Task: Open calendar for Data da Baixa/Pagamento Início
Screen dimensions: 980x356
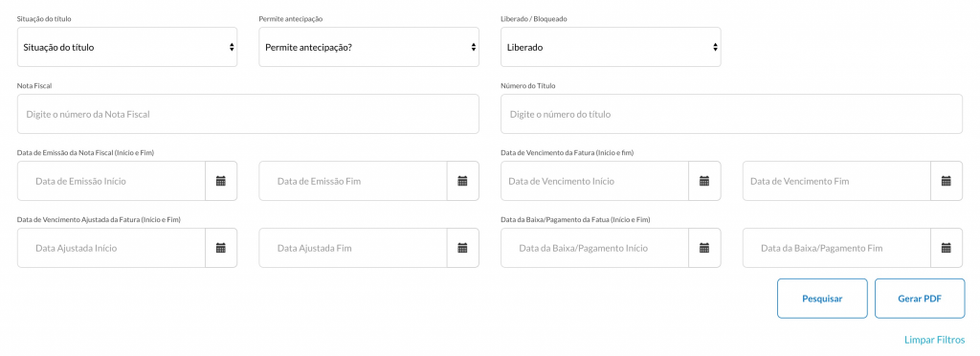Action: (x=704, y=248)
